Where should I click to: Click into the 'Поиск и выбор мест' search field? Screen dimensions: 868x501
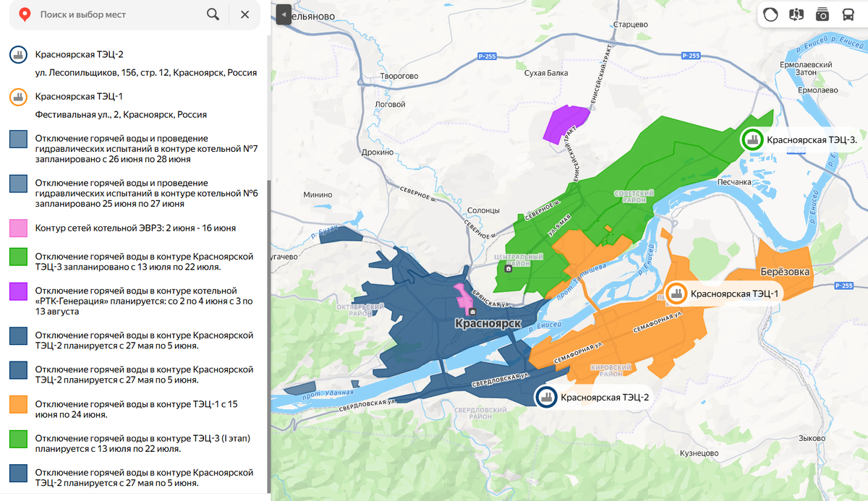(119, 14)
